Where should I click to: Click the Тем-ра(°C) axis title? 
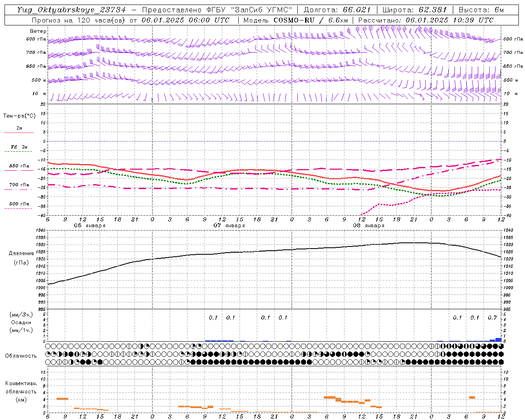[x=19, y=116]
